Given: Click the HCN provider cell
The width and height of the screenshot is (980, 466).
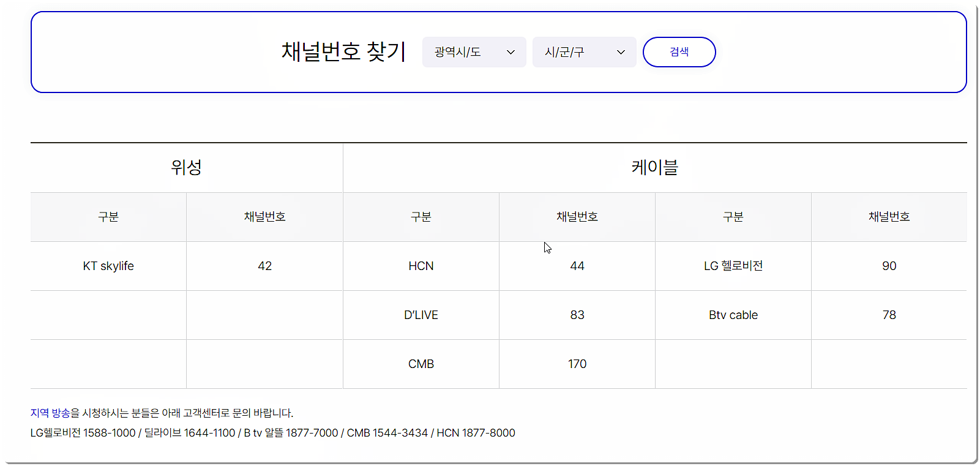Looking at the screenshot, I should click(421, 266).
